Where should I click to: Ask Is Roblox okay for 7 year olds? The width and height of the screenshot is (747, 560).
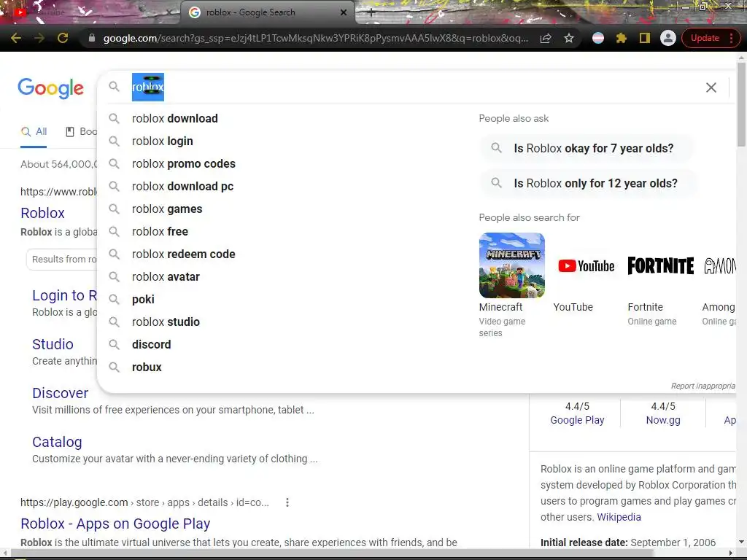(587, 149)
